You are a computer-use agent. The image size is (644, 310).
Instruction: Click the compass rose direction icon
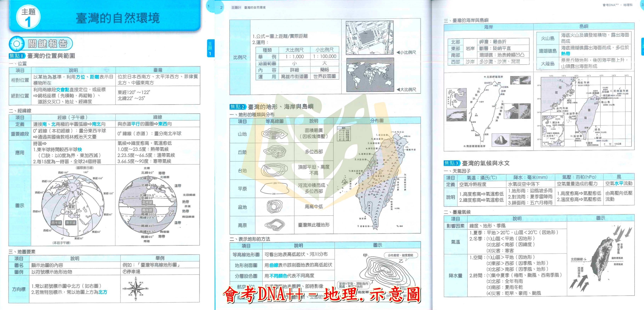tap(135, 289)
